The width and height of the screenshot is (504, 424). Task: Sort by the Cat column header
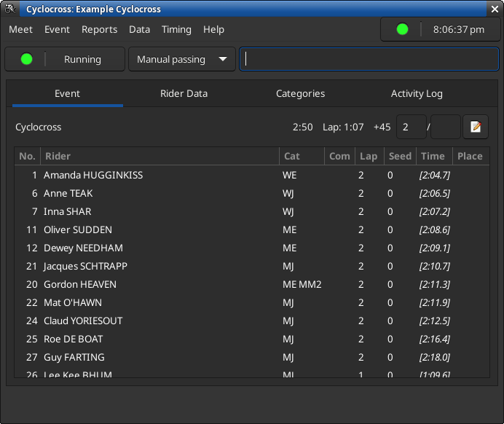click(302, 156)
